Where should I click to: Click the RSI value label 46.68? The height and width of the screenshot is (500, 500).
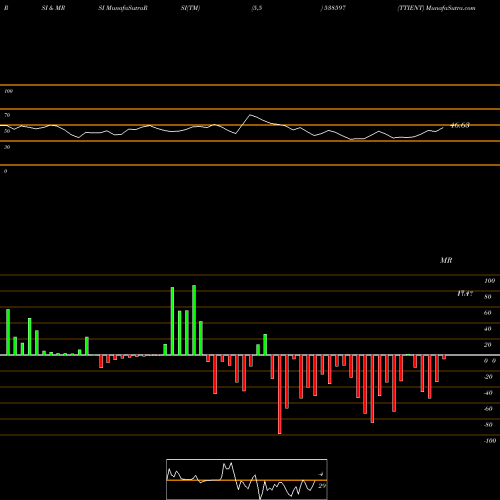[x=460, y=125]
